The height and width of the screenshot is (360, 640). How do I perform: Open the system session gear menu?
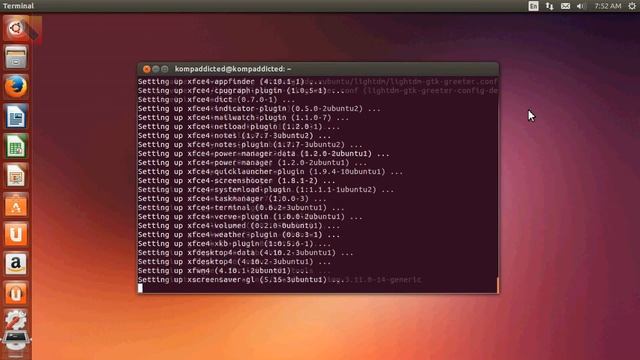632,6
